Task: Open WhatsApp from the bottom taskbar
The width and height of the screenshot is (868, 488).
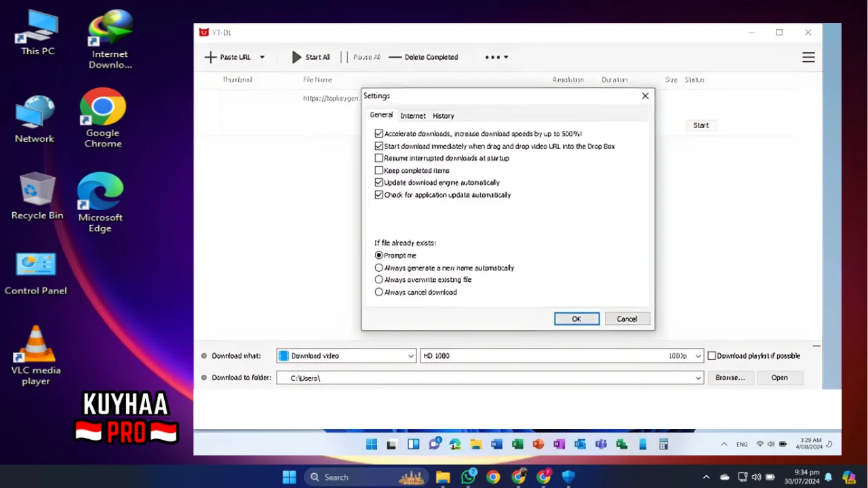Action: point(468,477)
